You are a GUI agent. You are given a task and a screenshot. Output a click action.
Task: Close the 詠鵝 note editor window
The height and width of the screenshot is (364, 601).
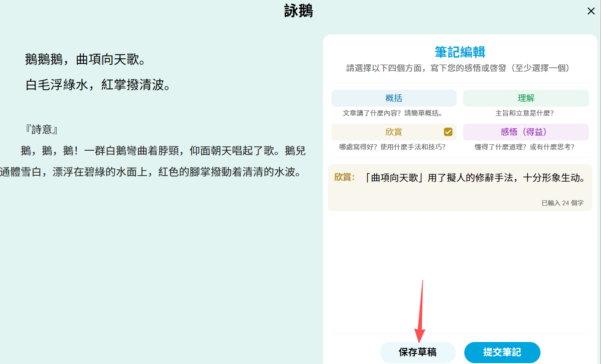click(591, 11)
